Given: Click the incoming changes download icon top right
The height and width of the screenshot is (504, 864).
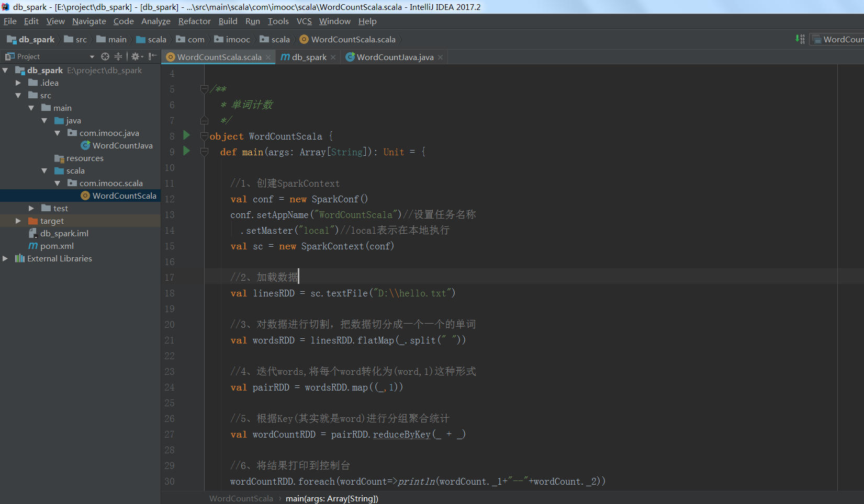Looking at the screenshot, I should tap(800, 39).
